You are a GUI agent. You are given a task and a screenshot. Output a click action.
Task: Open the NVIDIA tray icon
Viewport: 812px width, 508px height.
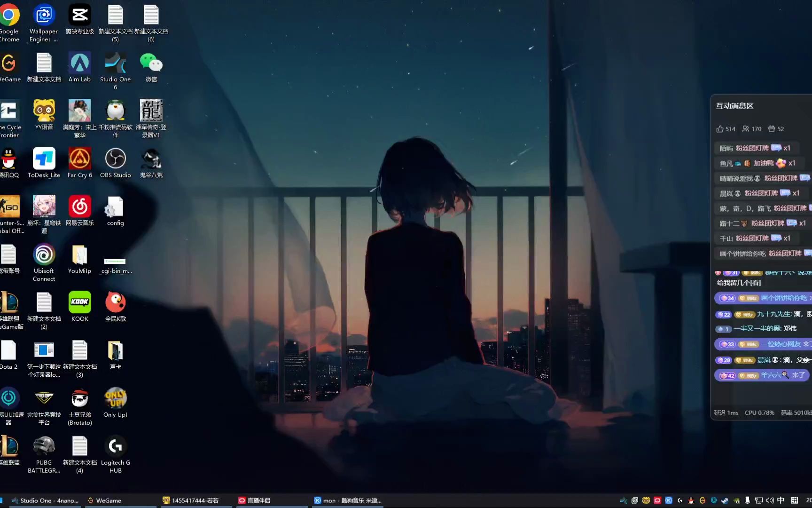(x=736, y=500)
